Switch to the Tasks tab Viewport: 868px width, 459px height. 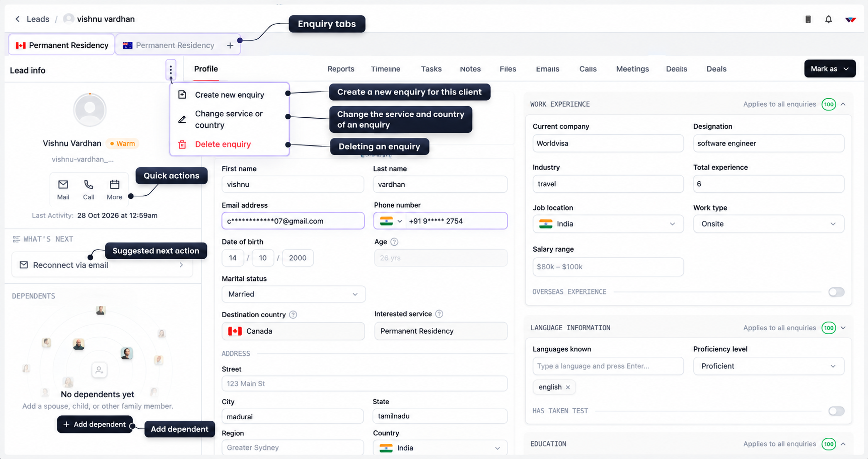tap(431, 69)
